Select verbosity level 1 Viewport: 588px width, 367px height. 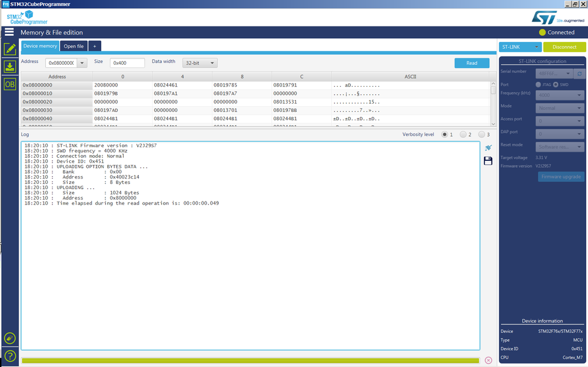click(x=445, y=134)
